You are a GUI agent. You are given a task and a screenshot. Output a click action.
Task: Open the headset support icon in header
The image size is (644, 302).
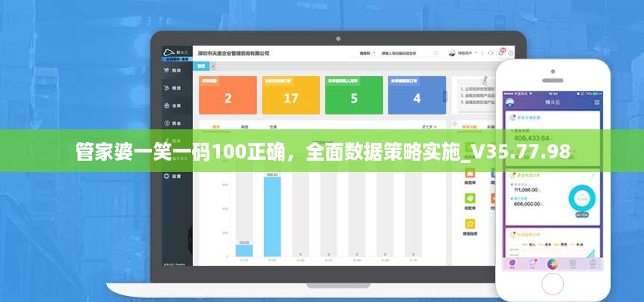(x=491, y=53)
